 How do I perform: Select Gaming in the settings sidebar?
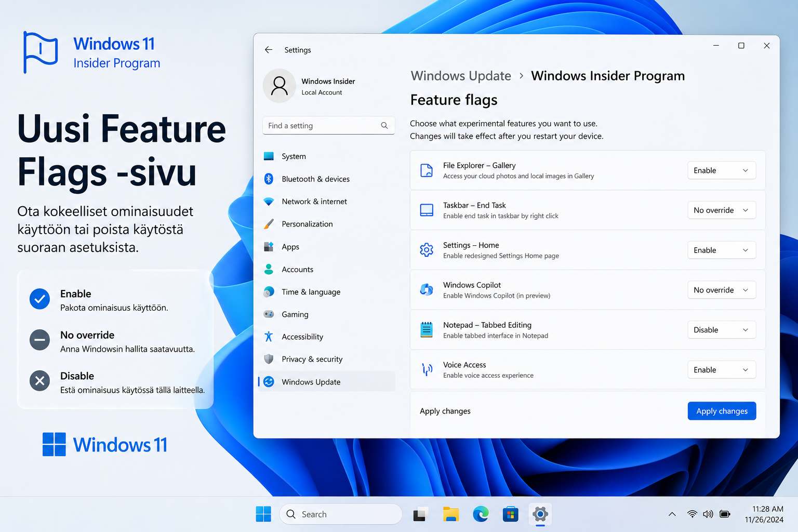tap(327, 314)
